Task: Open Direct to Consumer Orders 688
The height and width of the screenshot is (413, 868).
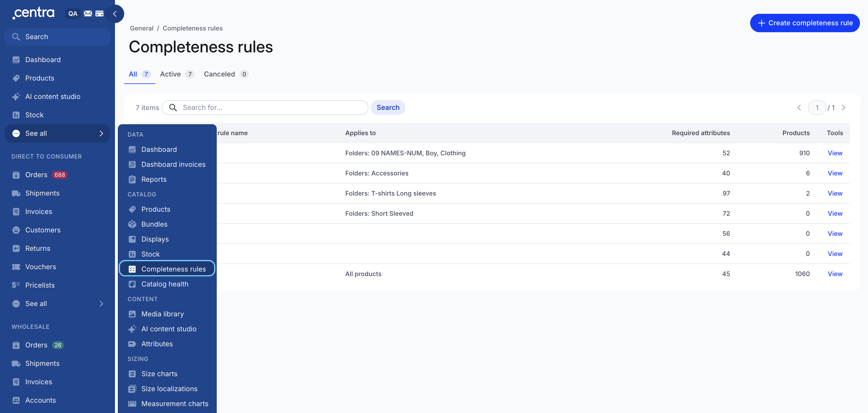Action: (x=57, y=175)
